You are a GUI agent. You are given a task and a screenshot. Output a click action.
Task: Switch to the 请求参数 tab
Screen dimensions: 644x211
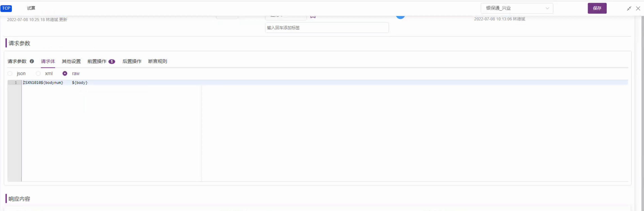17,61
